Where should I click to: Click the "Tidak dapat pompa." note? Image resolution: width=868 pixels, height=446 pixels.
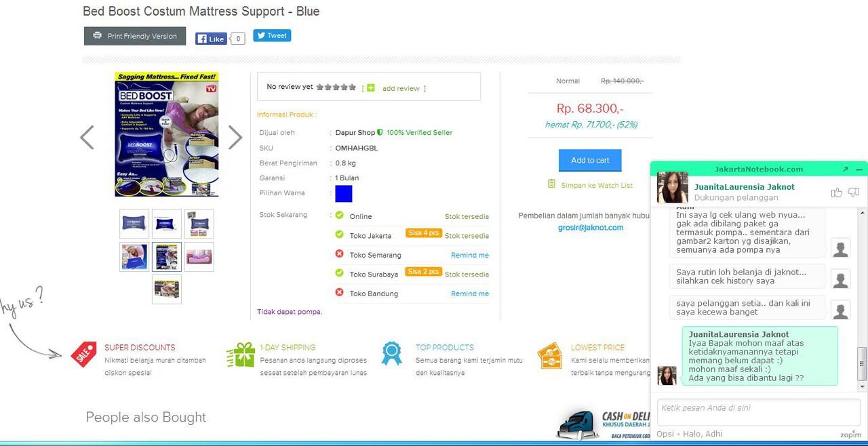(290, 312)
